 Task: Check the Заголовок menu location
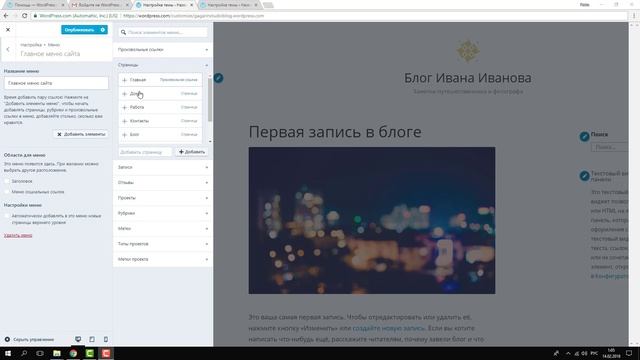(7, 181)
